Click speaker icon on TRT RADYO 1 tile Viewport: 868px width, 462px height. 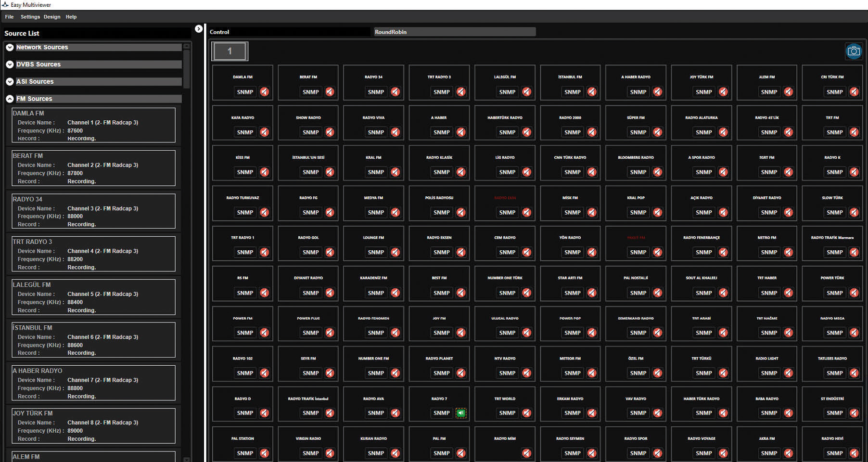tap(265, 252)
